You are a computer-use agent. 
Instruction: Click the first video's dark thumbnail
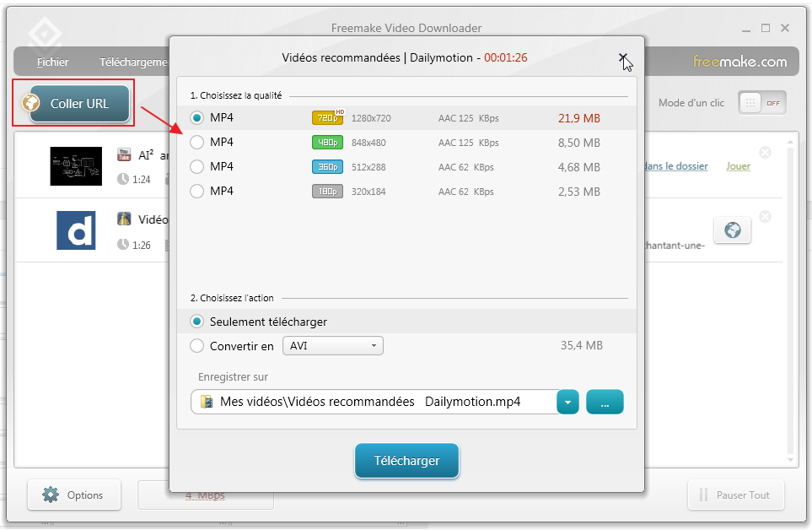click(x=76, y=165)
